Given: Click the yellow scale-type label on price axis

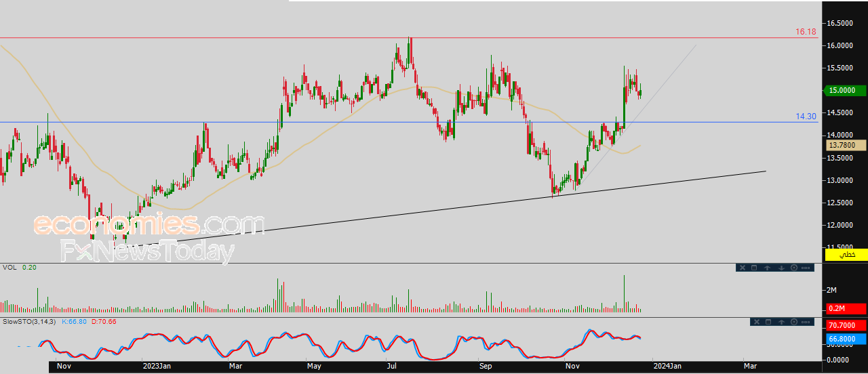Looking at the screenshot, I should [846, 255].
